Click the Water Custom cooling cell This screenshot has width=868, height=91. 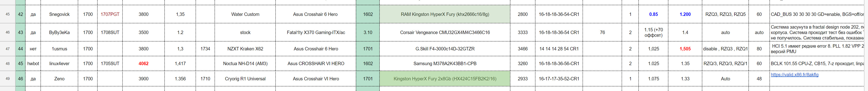click(245, 14)
